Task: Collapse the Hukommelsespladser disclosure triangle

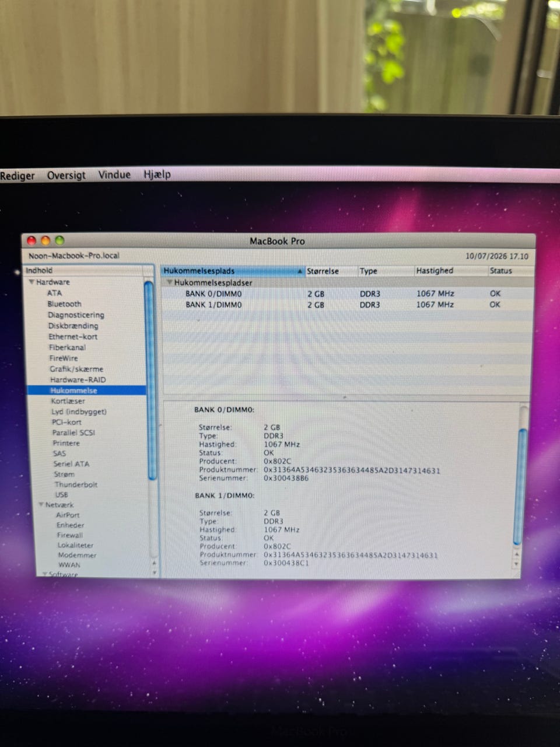Action: coord(170,282)
